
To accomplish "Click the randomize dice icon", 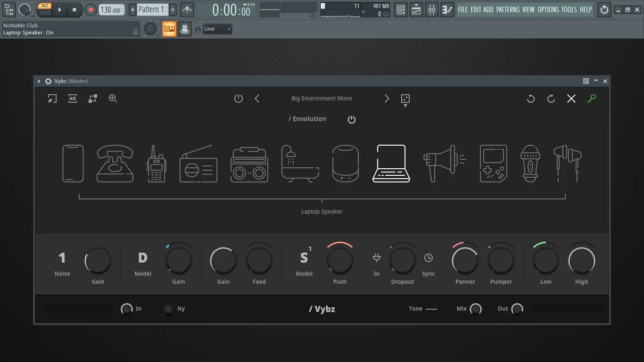I will 405,99.
